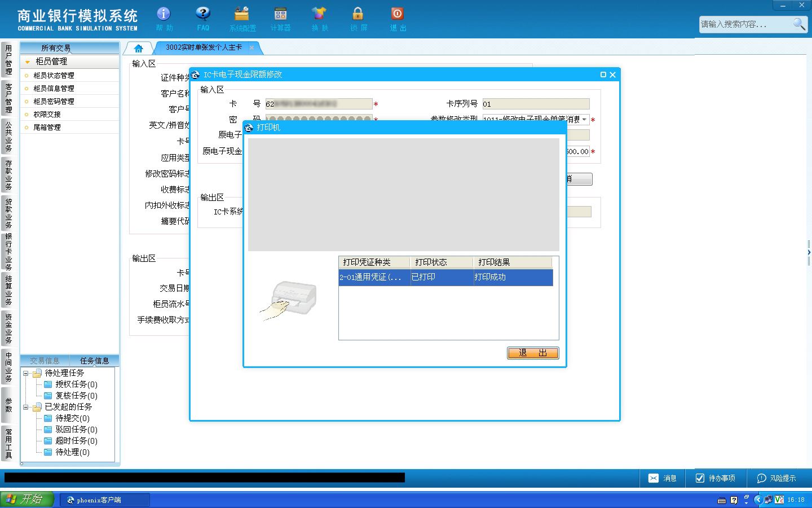Open the 结算业务 side tab
This screenshot has width=812, height=508.
click(x=8, y=290)
